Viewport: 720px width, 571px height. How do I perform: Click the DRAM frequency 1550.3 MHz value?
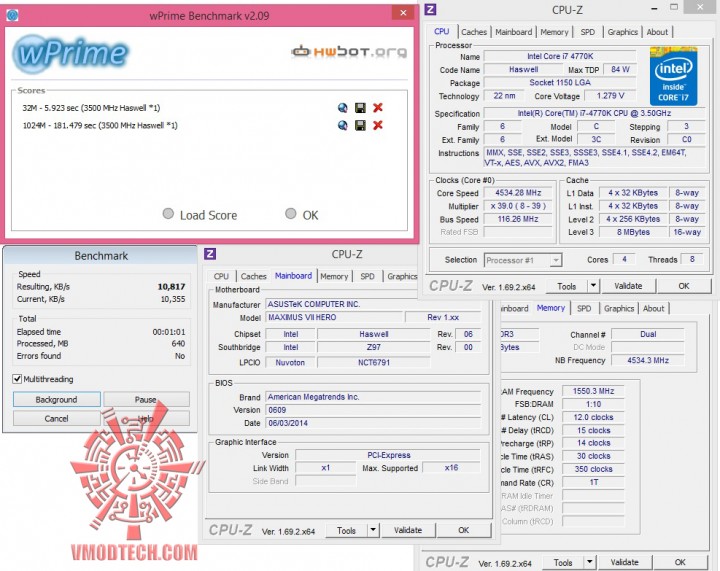593,391
